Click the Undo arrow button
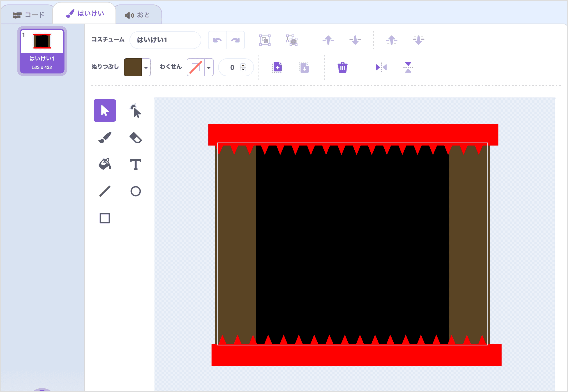This screenshot has width=568, height=392. pos(217,40)
